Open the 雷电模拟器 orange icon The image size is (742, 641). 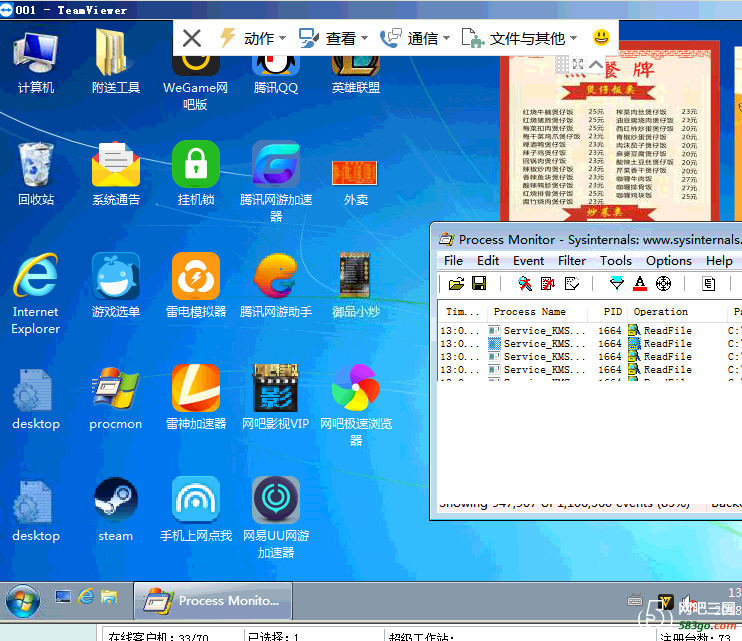coord(196,285)
